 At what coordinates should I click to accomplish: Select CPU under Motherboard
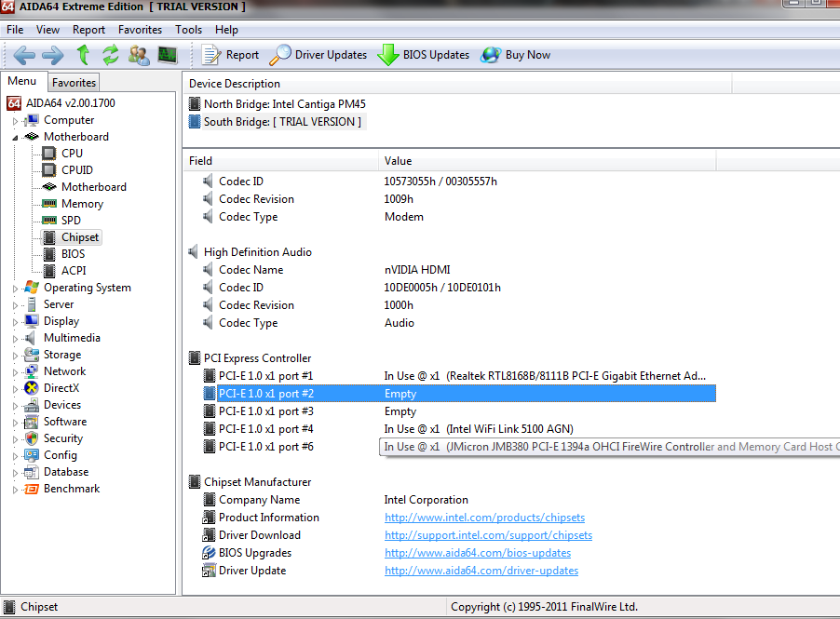click(x=72, y=154)
